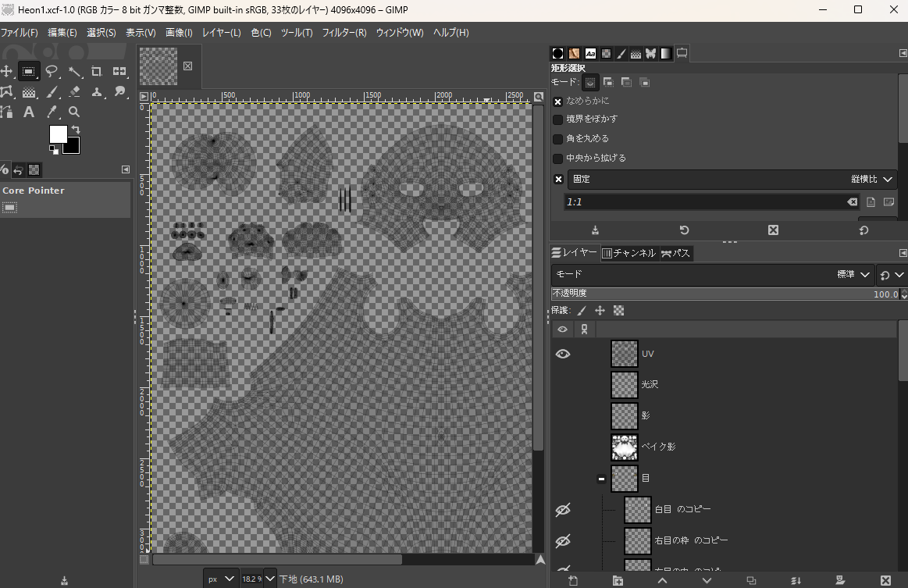This screenshot has width=908, height=588.
Task: Select the ベイク影 layer thumbnail
Action: click(625, 447)
